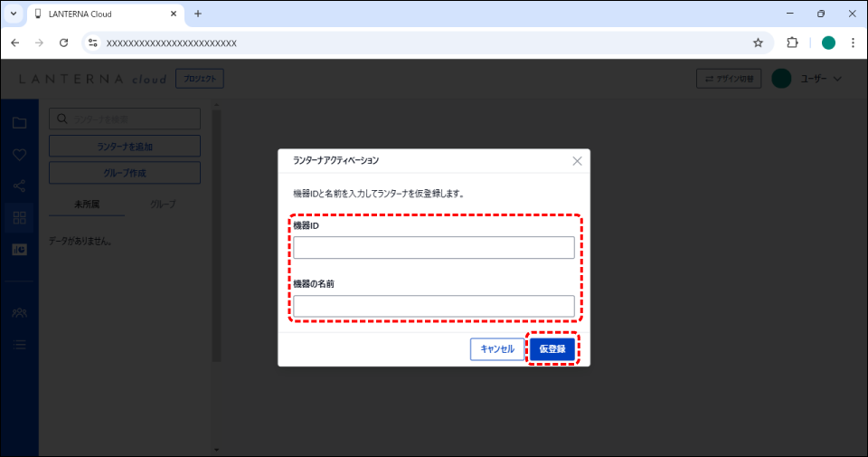This screenshot has height=457, width=868.
Task: Select the grid dashboard icon in sidebar
Action: 19,217
